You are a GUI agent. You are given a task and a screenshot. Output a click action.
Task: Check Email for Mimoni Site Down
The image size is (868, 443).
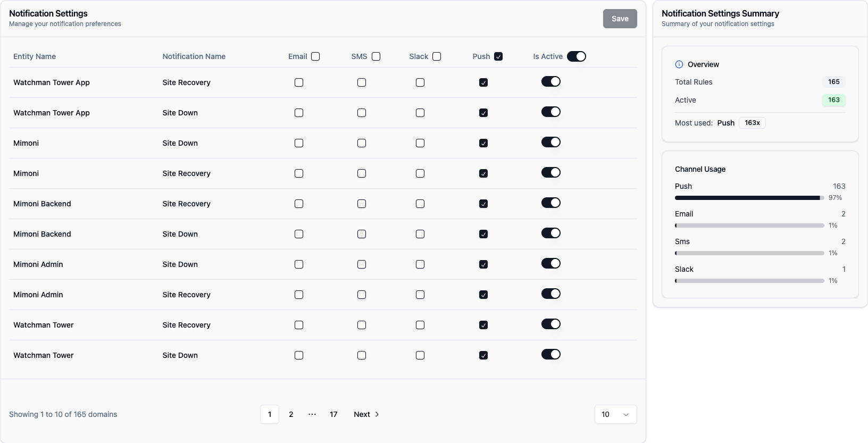click(299, 143)
